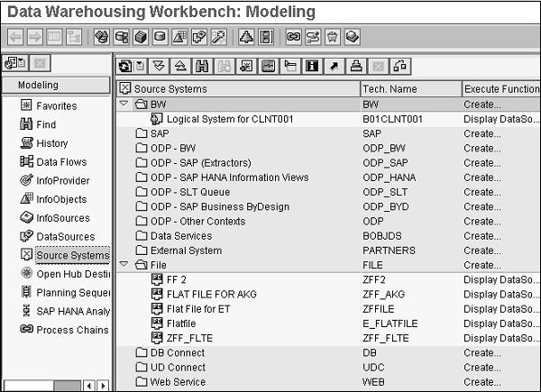Click the diagonal arrow icon in tree toolbar
The width and height of the screenshot is (541, 392).
pyautogui.click(x=334, y=66)
